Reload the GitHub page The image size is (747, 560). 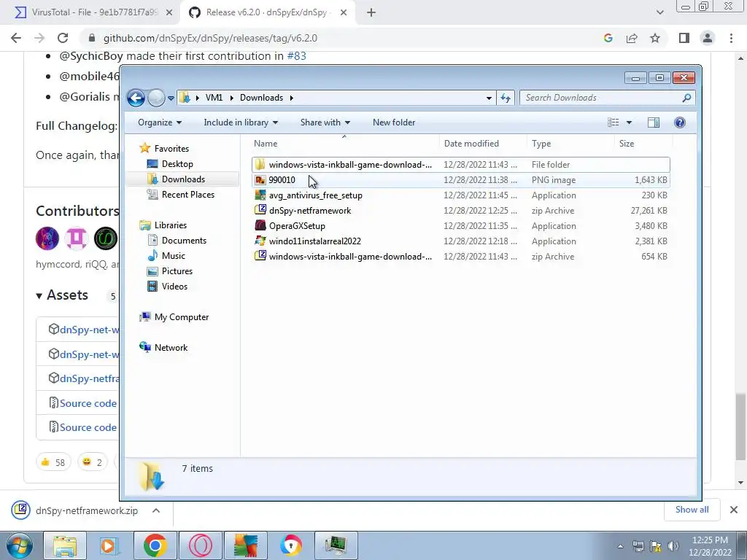click(x=63, y=38)
